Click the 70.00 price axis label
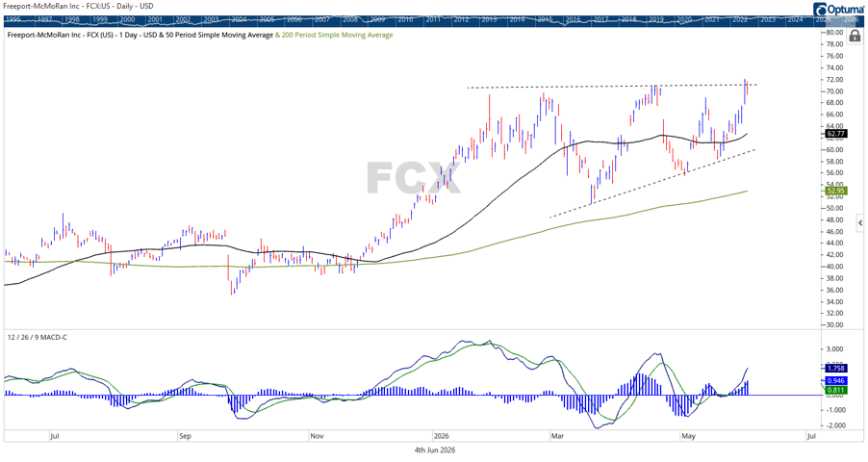This screenshot has width=868, height=462. click(834, 91)
